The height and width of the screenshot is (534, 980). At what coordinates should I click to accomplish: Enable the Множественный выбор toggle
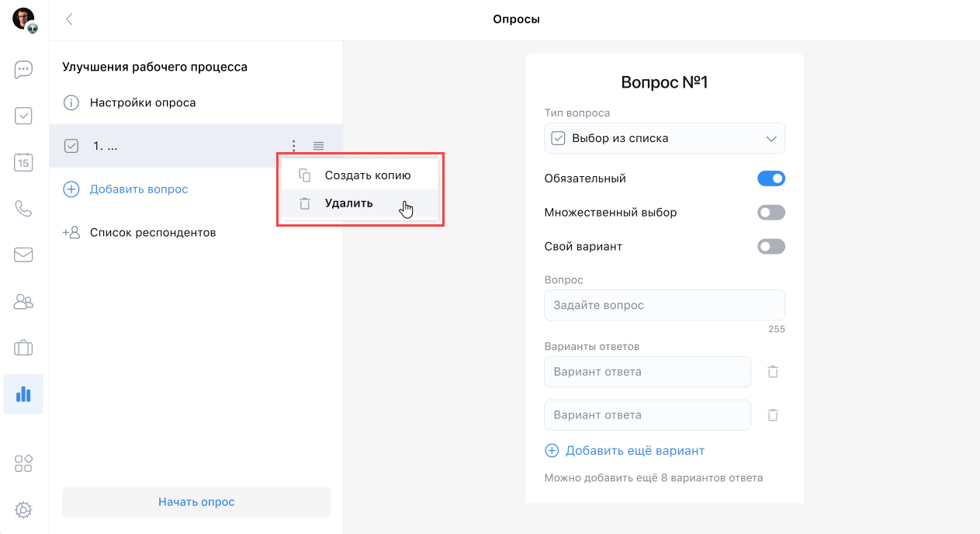point(770,213)
